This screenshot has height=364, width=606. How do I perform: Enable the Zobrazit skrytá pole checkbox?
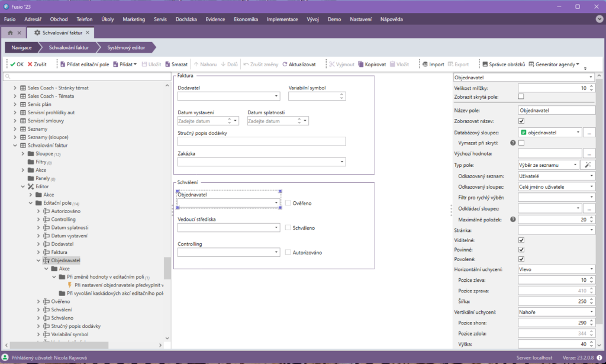coord(521,96)
